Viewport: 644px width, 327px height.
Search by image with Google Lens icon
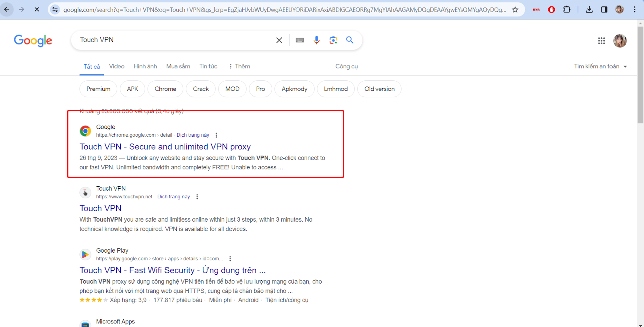333,40
